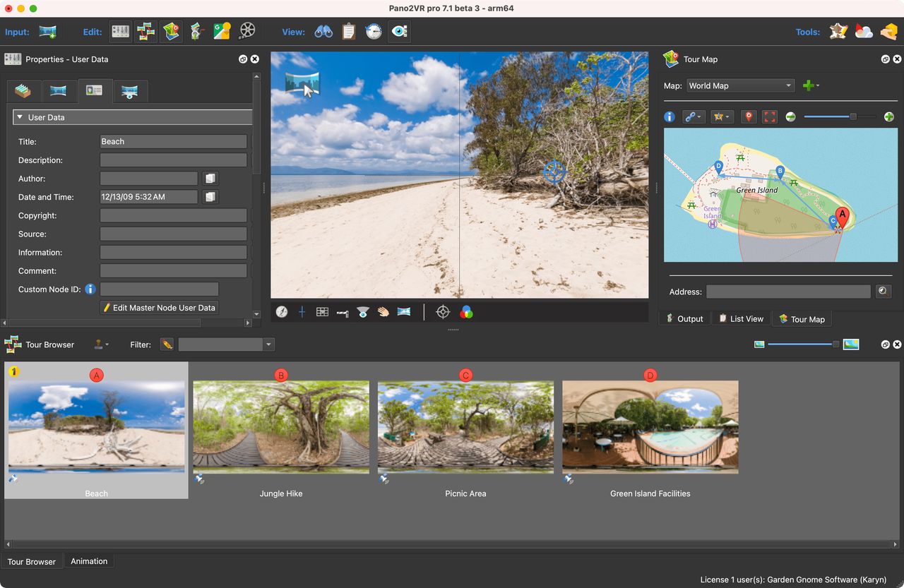904x588 pixels.
Task: Switch to the List View tab
Action: (x=740, y=318)
